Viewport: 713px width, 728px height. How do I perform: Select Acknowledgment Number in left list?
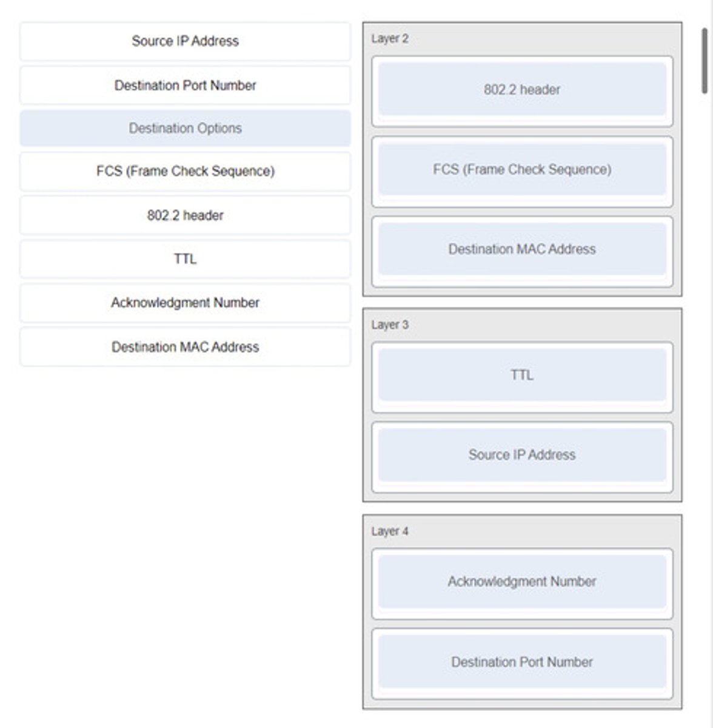[x=185, y=303]
